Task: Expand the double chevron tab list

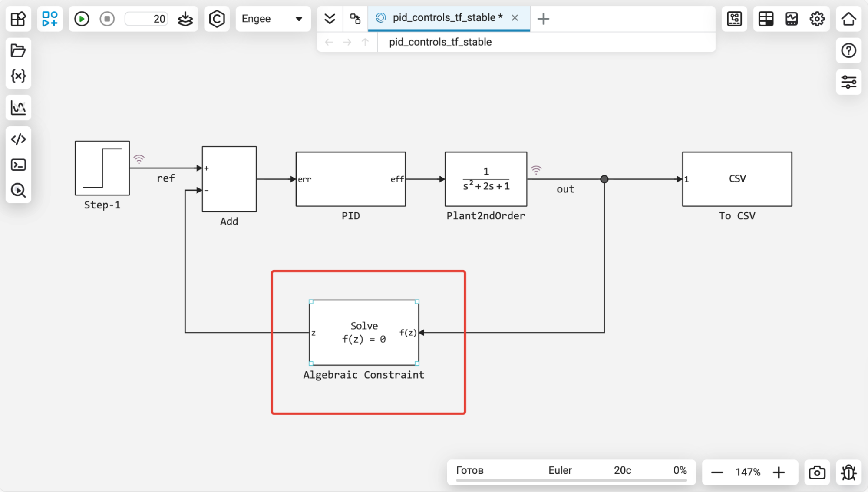Action: (x=330, y=19)
